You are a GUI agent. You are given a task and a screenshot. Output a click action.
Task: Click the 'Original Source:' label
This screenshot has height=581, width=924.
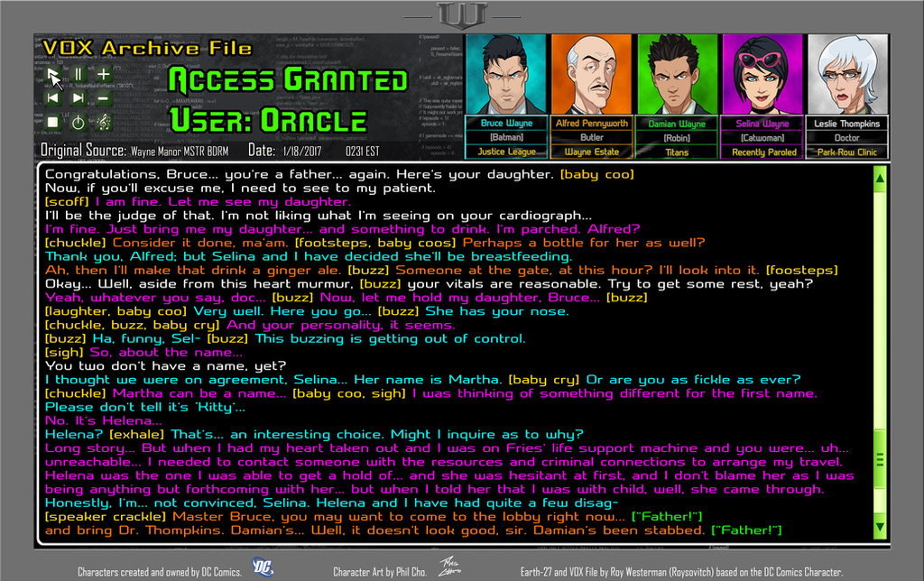[x=83, y=151]
